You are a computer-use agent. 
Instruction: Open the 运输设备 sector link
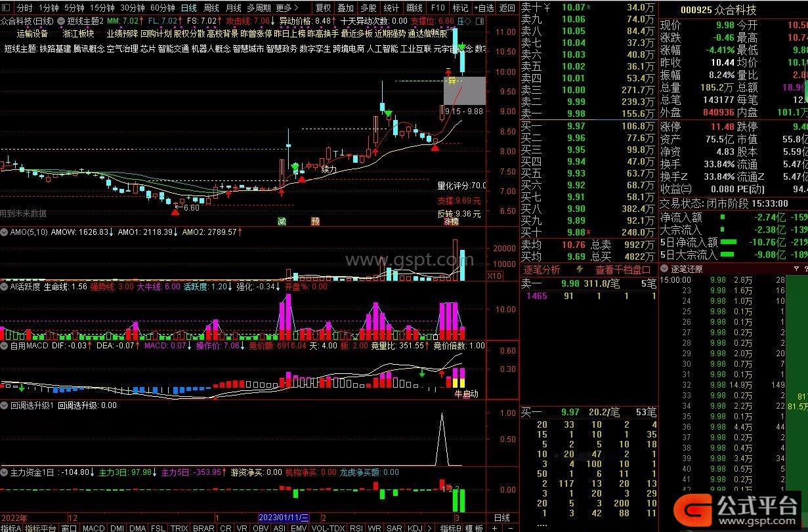[33, 33]
